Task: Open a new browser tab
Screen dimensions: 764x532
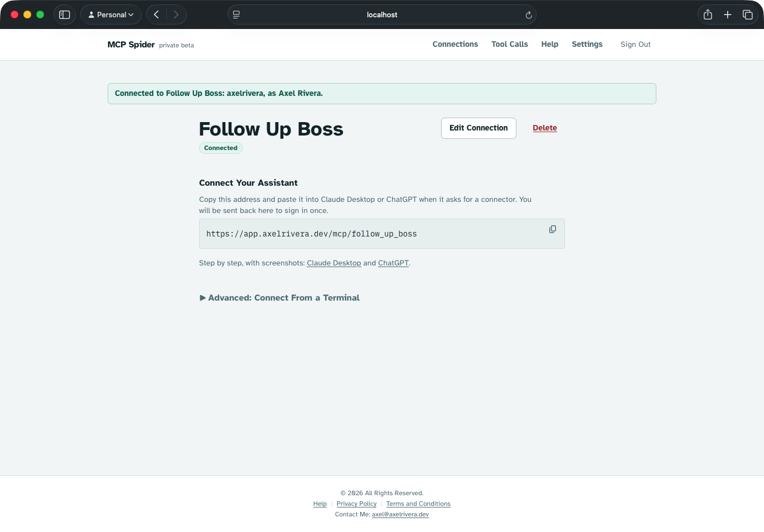Action: point(728,14)
